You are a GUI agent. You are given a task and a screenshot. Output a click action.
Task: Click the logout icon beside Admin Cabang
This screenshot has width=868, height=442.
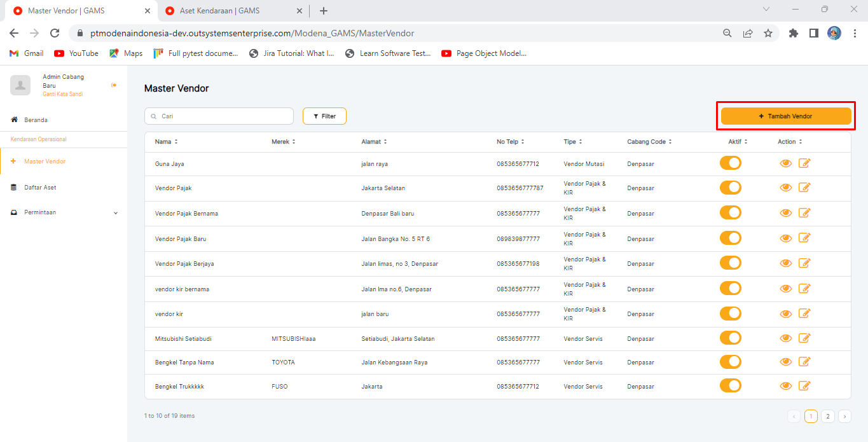pos(114,85)
